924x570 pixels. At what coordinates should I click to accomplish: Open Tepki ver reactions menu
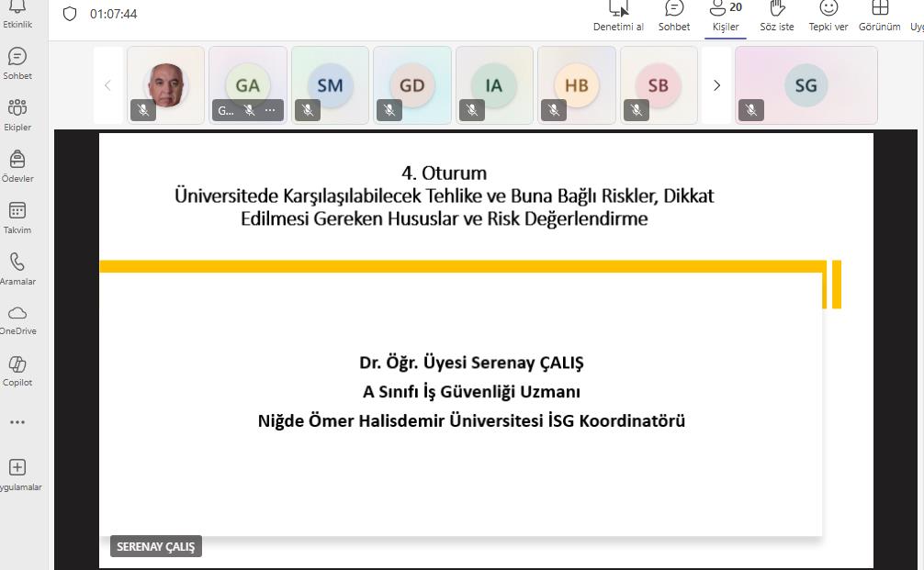(x=828, y=16)
